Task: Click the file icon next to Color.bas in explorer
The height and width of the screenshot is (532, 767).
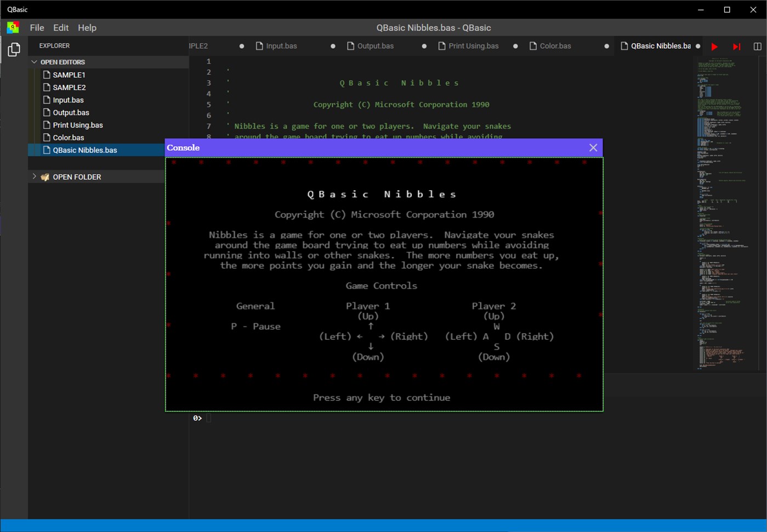Action: click(47, 138)
